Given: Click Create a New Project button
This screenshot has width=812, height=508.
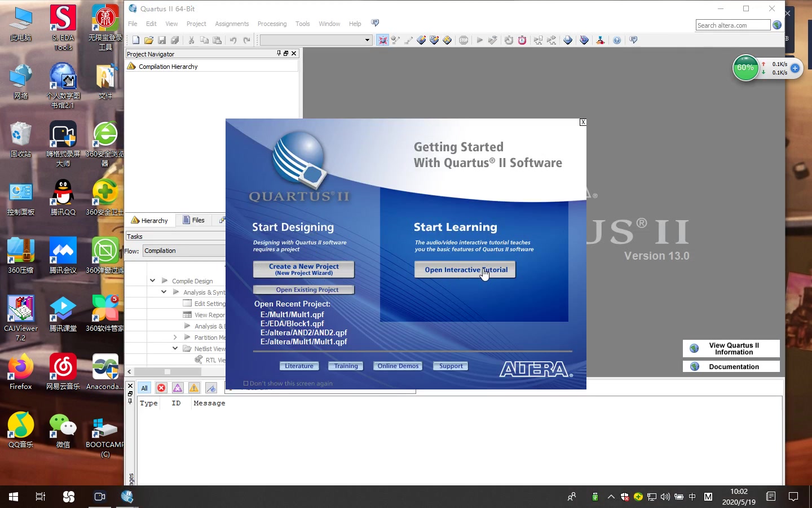Looking at the screenshot, I should pos(303,269).
